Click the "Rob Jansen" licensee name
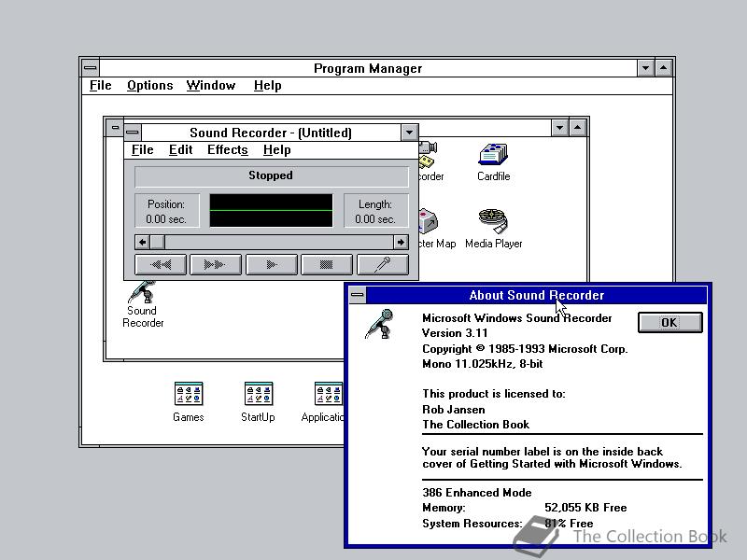Image resolution: width=747 pixels, height=560 pixels. [x=453, y=410]
